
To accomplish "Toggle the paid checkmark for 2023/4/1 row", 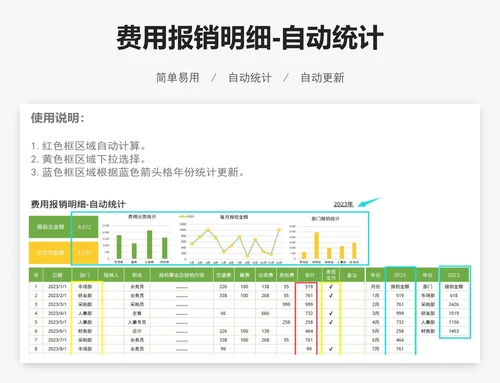I will click(x=331, y=313).
